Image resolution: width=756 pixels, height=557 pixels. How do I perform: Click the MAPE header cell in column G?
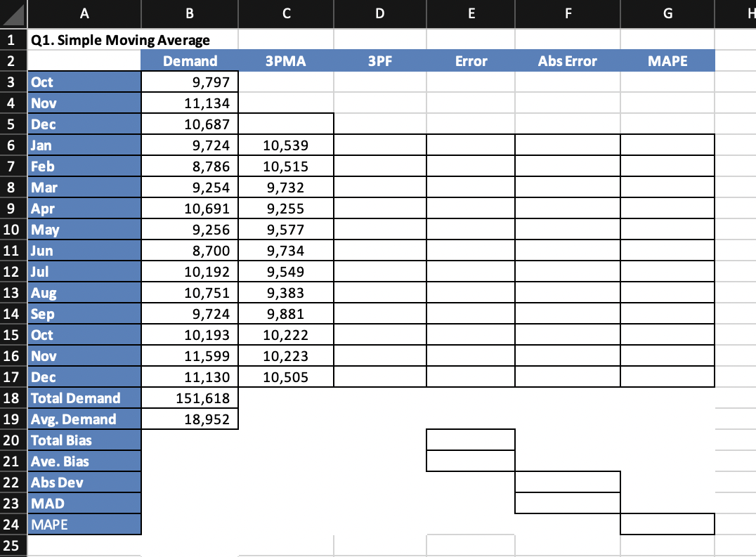(x=666, y=60)
